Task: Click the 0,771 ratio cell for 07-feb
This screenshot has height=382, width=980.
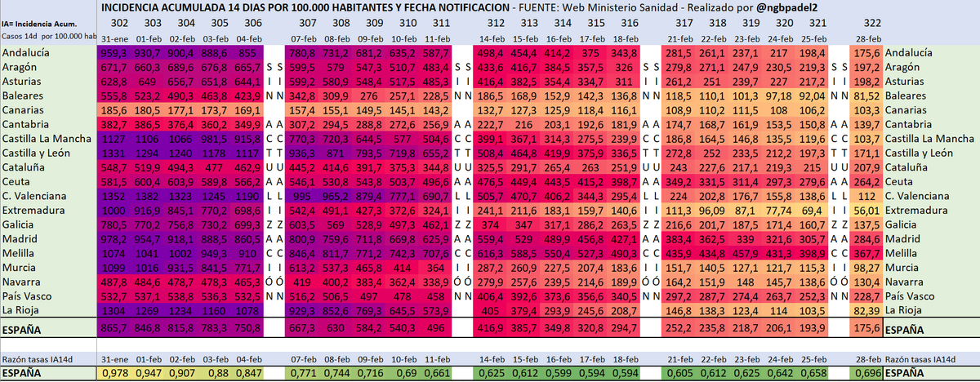Action: coord(301,373)
